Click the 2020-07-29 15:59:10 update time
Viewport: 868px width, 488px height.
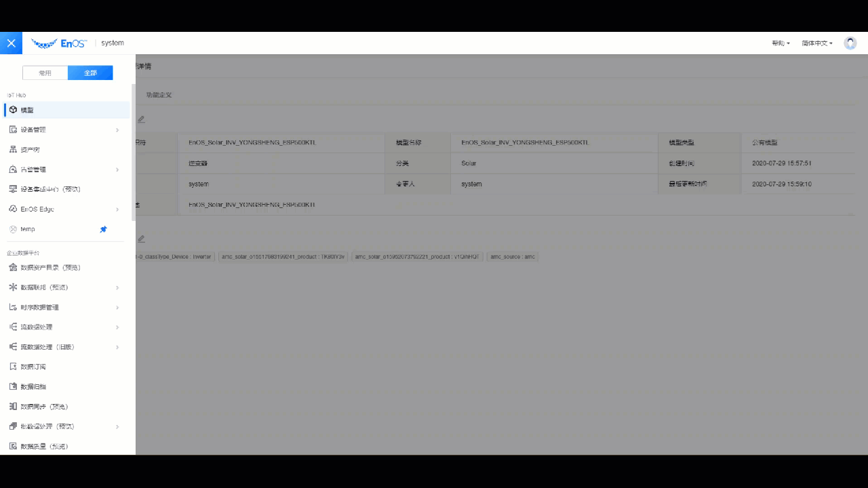tap(782, 184)
